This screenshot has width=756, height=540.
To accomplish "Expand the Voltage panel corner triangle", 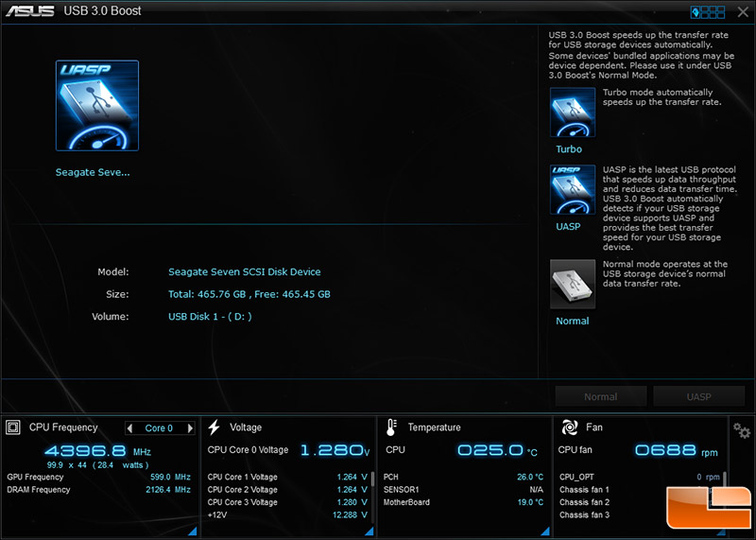I will coord(369,531).
